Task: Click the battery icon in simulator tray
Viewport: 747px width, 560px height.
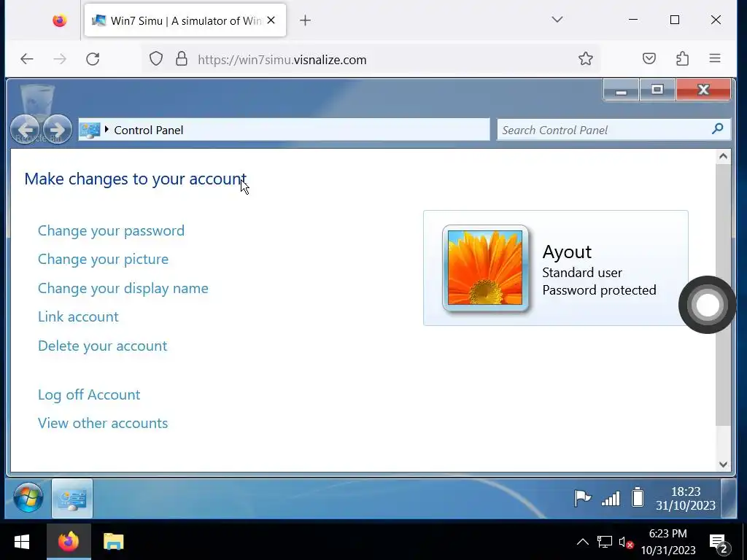Action: (x=638, y=497)
